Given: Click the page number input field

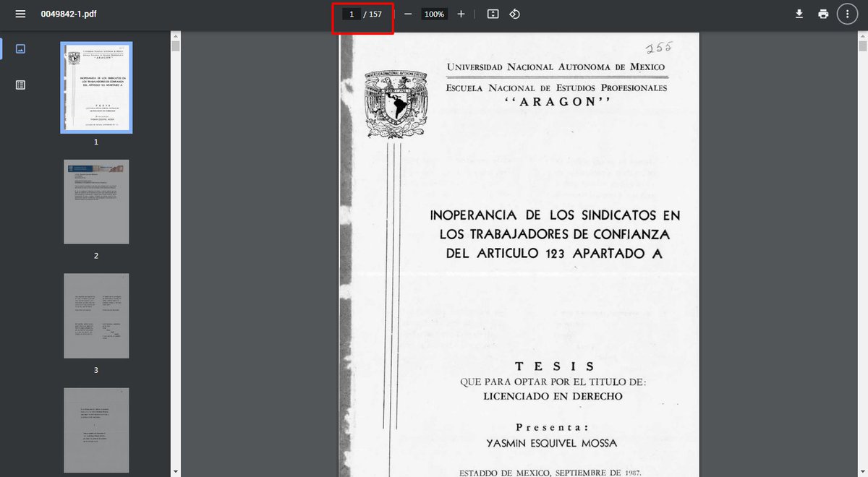Looking at the screenshot, I should [352, 14].
